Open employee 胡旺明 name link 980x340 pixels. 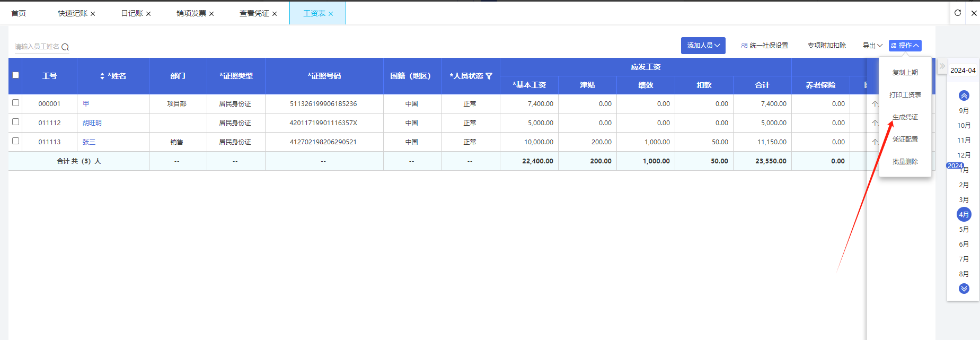coord(92,123)
